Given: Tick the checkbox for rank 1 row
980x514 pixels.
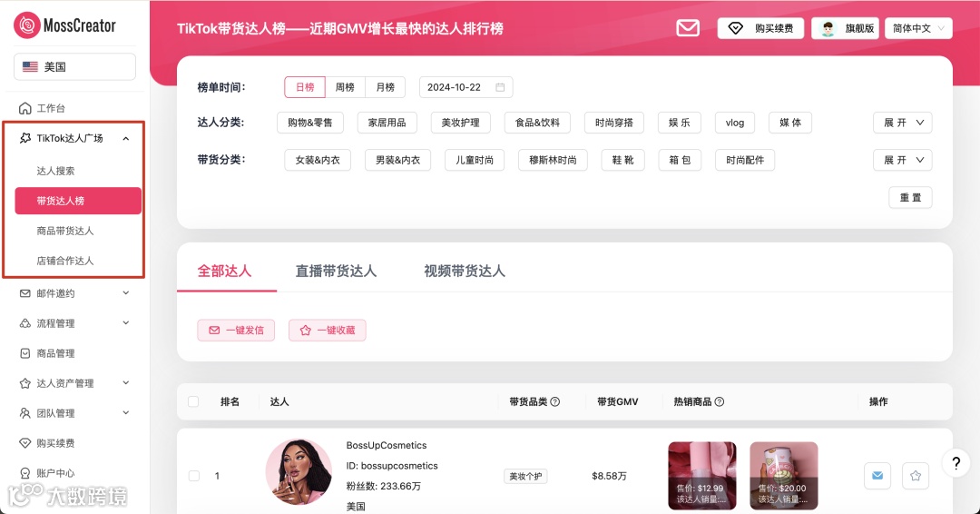Looking at the screenshot, I should (x=194, y=476).
